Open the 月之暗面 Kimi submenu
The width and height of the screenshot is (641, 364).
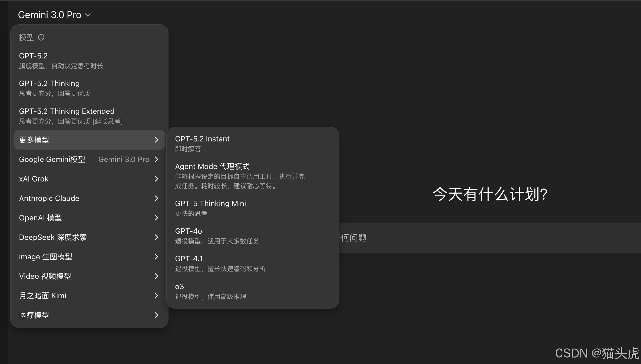89,296
